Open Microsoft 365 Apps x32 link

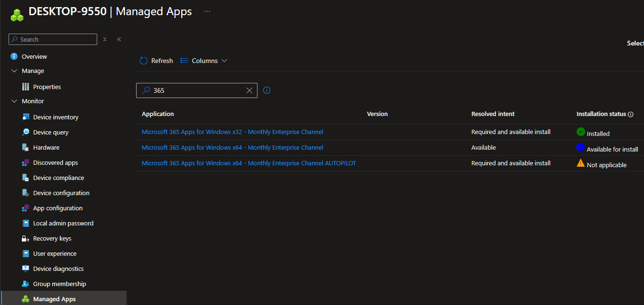(x=232, y=132)
